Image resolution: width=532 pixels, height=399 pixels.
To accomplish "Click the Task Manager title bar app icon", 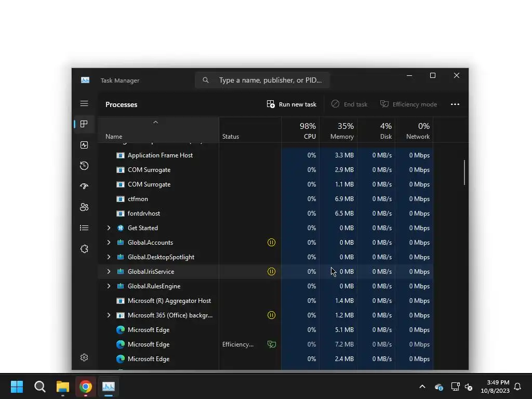I will point(85,80).
